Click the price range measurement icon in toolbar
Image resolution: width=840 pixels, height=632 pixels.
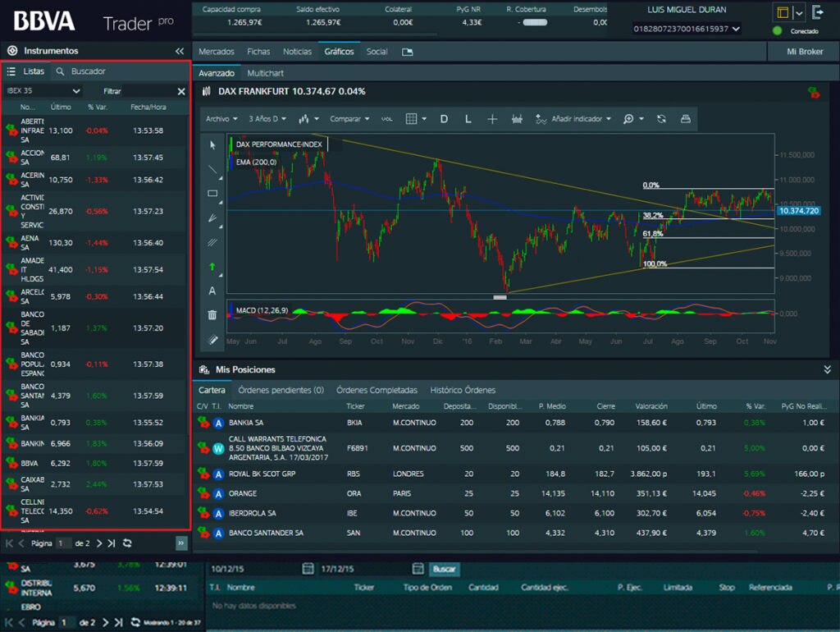[x=517, y=119]
